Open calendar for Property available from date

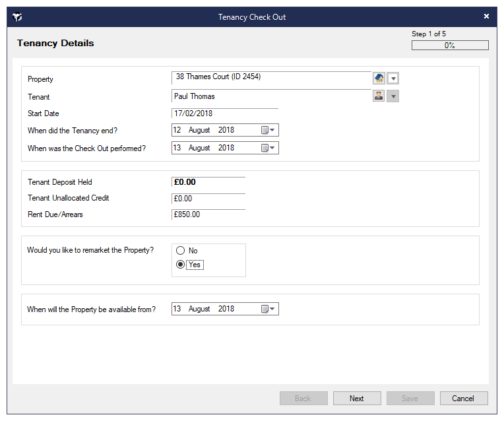coord(267,309)
